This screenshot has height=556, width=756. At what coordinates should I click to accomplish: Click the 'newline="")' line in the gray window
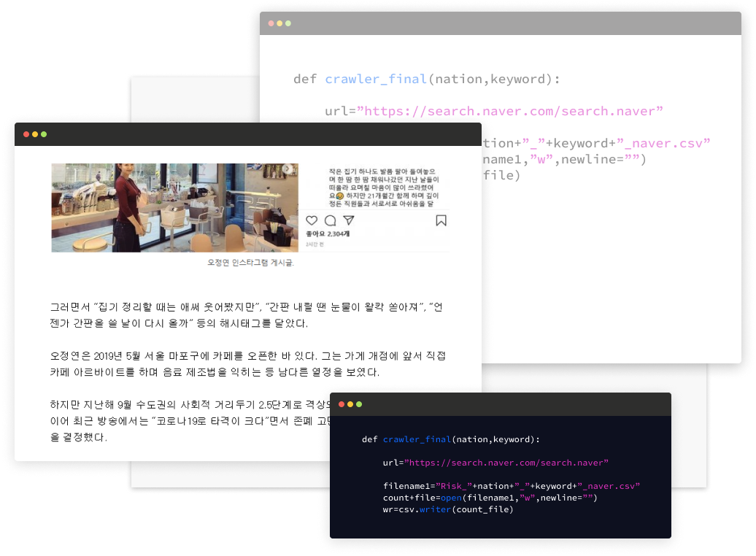[x=564, y=159]
